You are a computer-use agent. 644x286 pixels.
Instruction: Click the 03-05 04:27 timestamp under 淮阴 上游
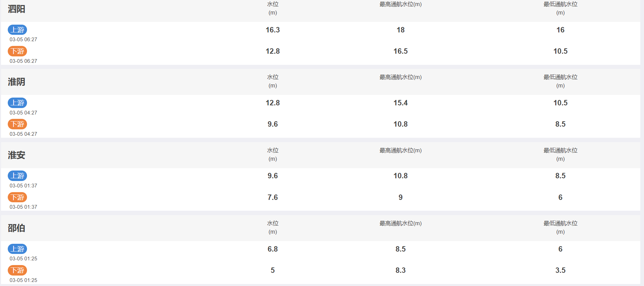(x=23, y=113)
